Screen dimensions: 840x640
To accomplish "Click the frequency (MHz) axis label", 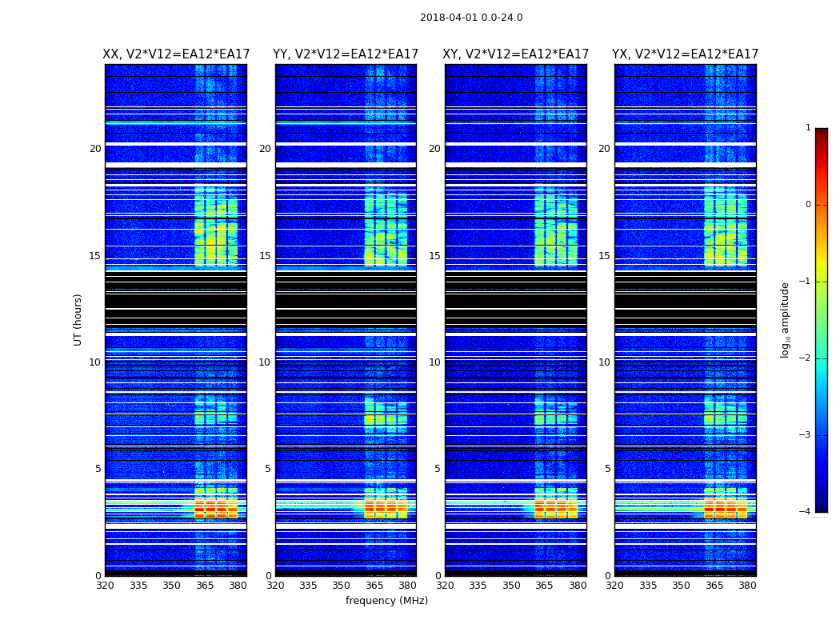I will pyautogui.click(x=386, y=601).
